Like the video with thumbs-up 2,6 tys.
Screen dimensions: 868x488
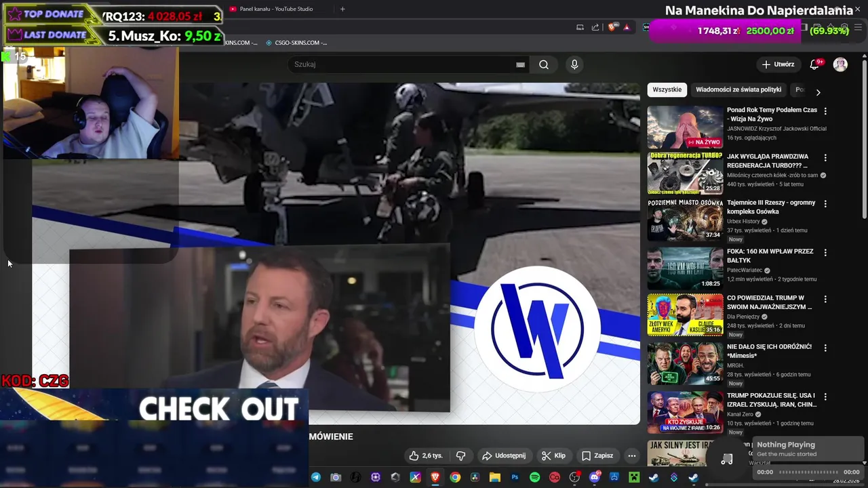[426, 455]
